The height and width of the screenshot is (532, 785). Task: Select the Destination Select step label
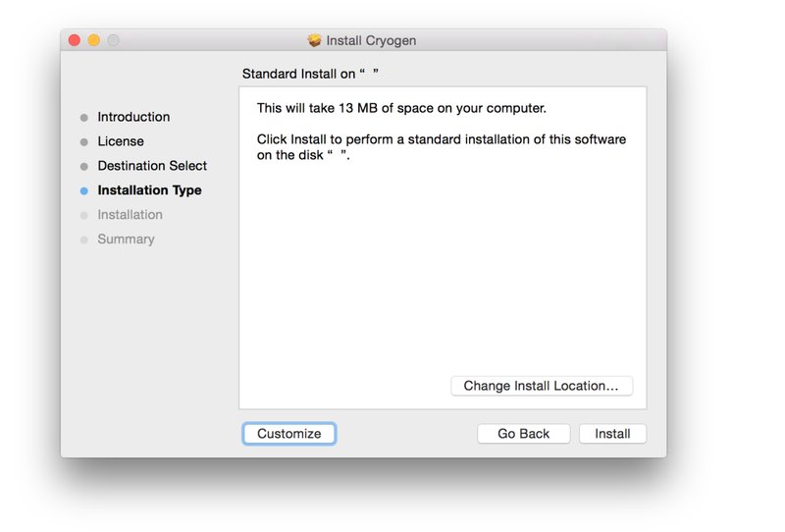[152, 166]
